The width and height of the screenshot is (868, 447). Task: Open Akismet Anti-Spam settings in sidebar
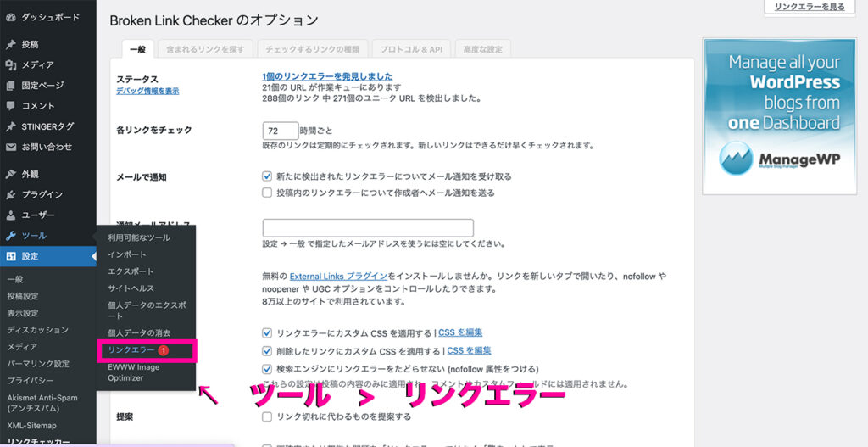(x=42, y=403)
